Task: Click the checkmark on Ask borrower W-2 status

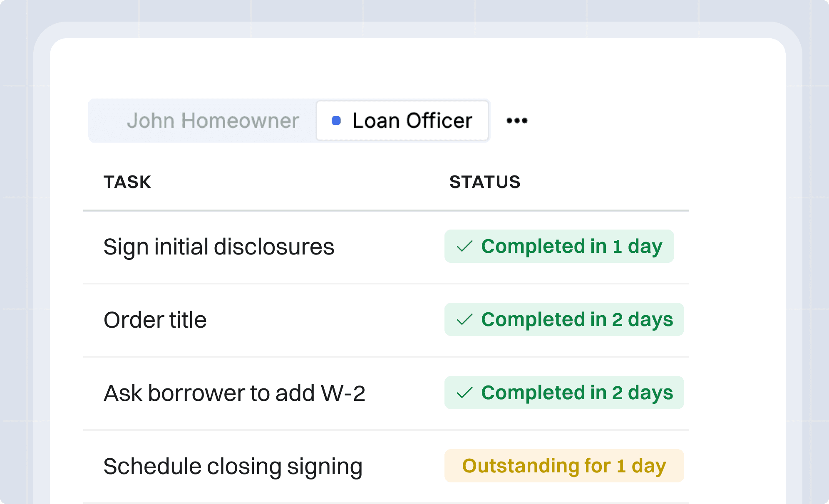Action: (x=464, y=393)
